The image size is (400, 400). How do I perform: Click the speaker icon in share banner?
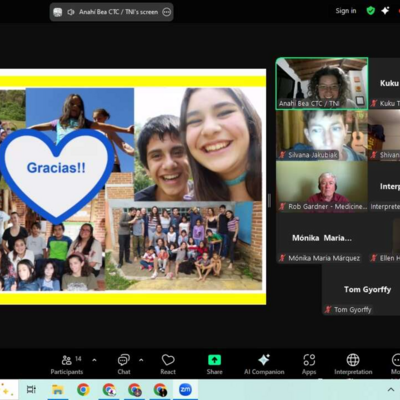pyautogui.click(x=71, y=12)
